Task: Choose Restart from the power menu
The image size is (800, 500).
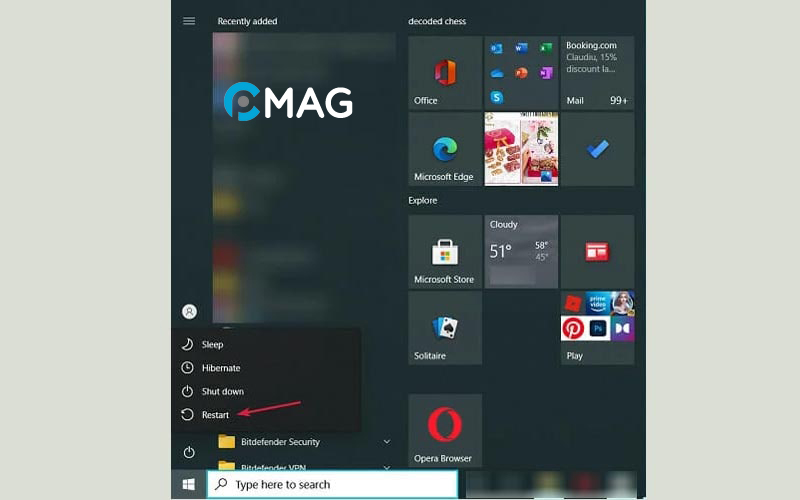Action: point(266,415)
